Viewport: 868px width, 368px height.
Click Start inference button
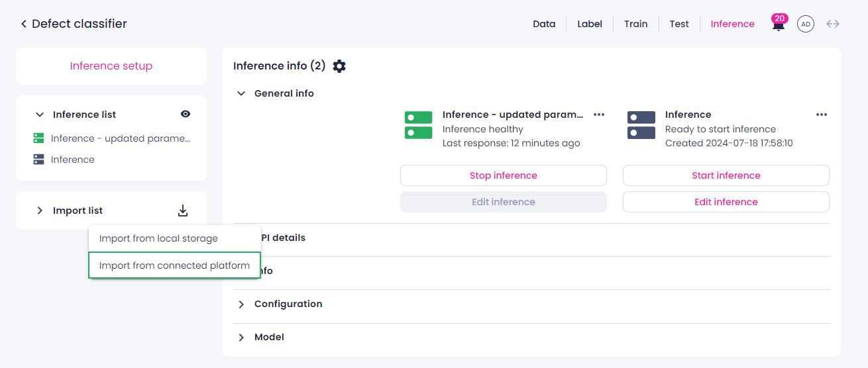pos(726,175)
